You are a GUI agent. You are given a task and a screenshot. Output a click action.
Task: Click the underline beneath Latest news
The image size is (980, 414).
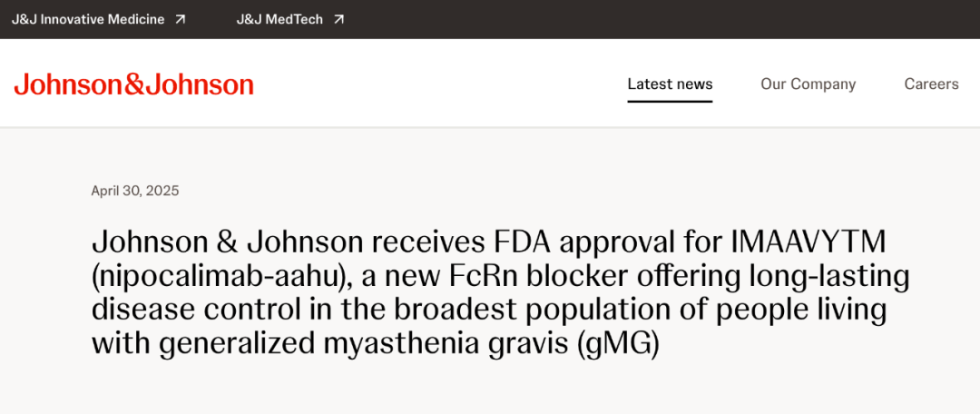point(670,102)
